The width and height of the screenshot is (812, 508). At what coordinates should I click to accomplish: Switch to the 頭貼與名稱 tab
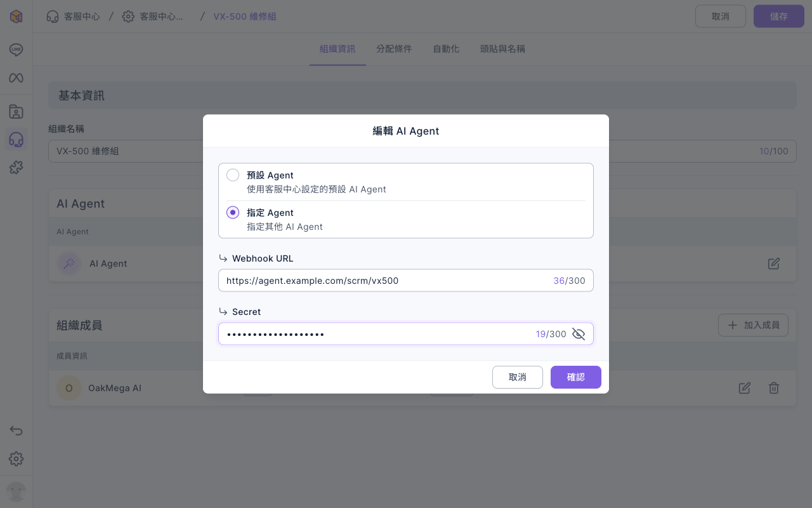[502, 49]
